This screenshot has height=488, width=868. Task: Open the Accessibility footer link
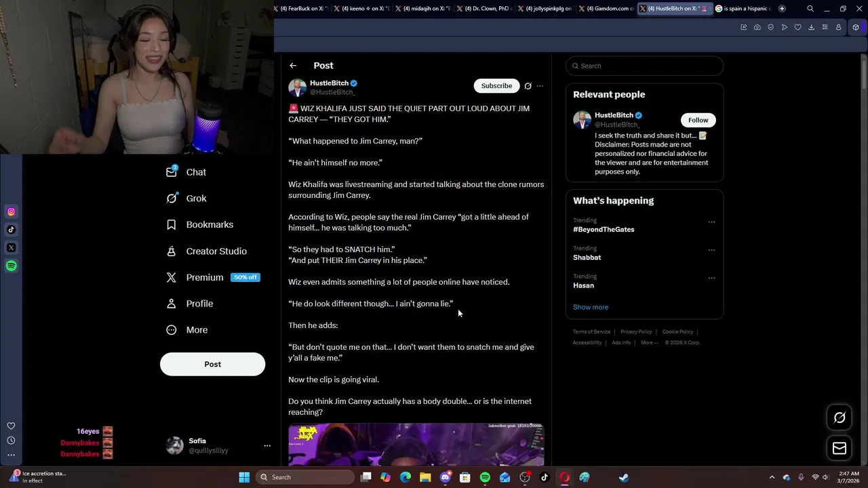(587, 343)
